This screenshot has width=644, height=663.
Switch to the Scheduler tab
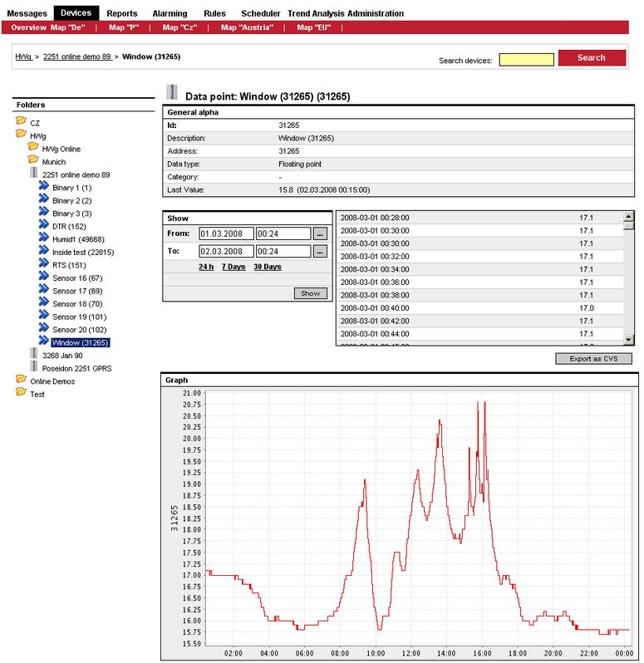(x=260, y=13)
